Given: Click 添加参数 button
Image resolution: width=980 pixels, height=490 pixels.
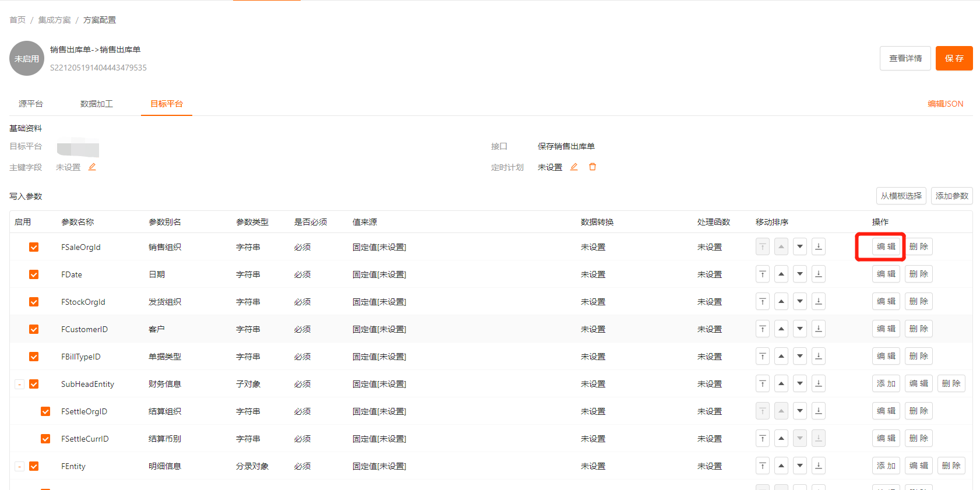Looking at the screenshot, I should coord(951,196).
